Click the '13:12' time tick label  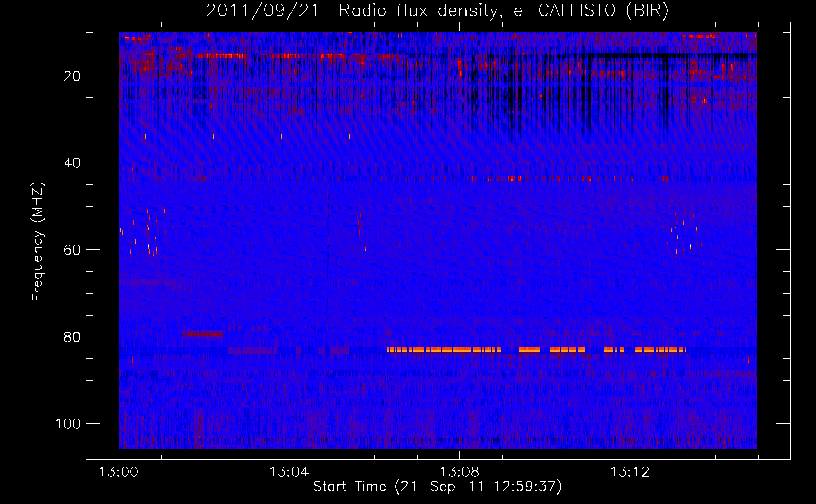tap(630, 472)
